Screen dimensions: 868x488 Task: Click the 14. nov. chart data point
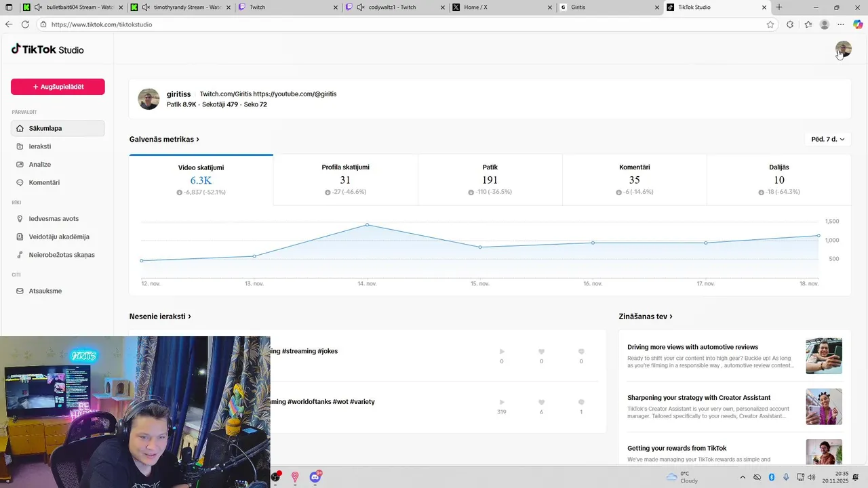[x=368, y=225]
